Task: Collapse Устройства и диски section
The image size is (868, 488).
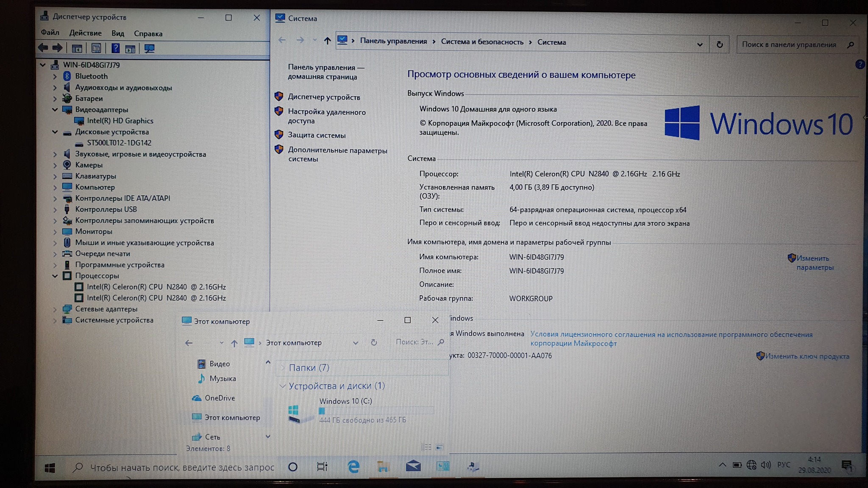Action: click(282, 386)
